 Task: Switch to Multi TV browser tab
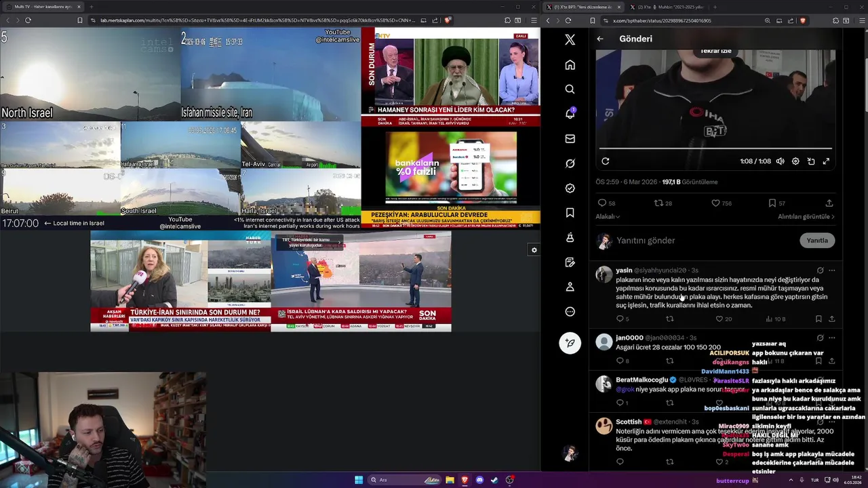[42, 7]
